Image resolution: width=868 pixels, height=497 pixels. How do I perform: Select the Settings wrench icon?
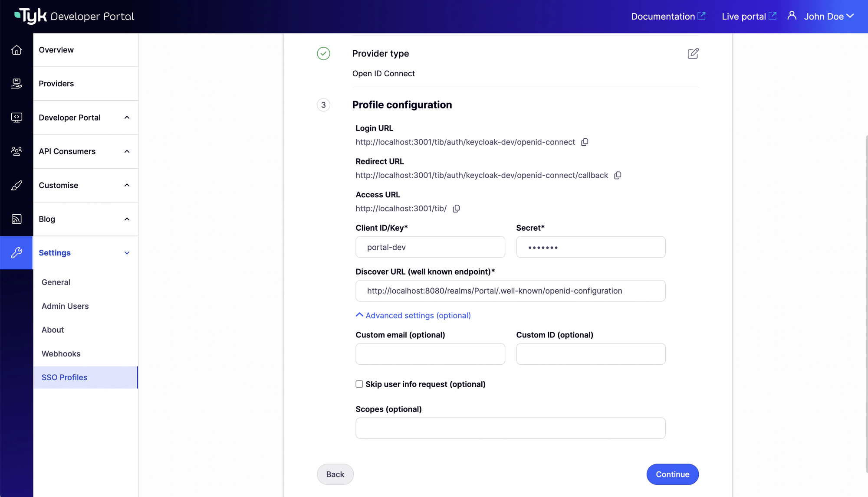pos(16,252)
